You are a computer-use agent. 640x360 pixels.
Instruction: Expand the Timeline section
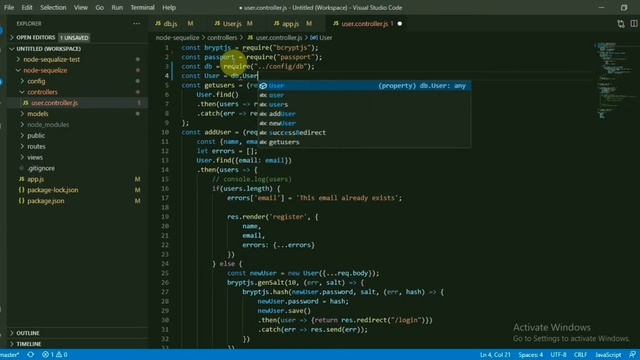coord(29,344)
